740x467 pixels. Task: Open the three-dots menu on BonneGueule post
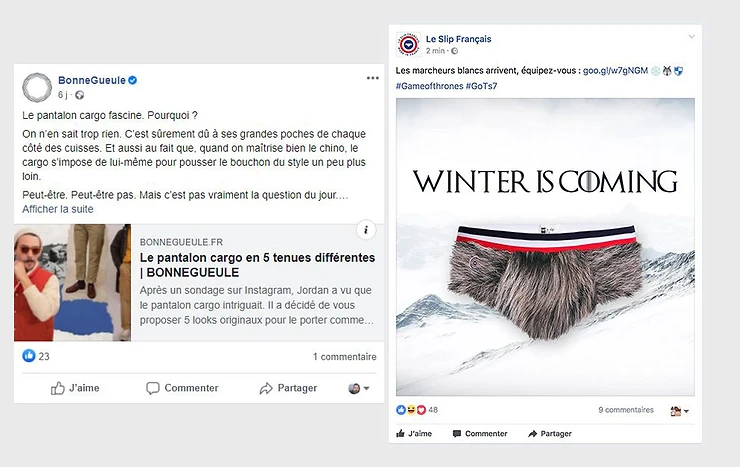(x=373, y=78)
